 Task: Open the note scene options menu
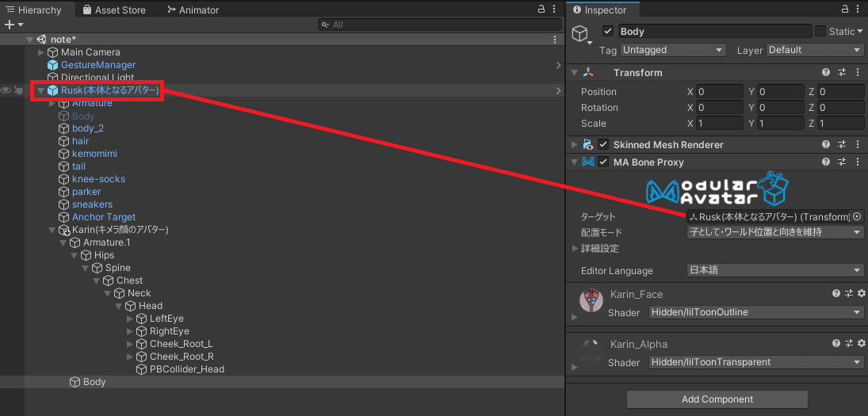point(555,40)
